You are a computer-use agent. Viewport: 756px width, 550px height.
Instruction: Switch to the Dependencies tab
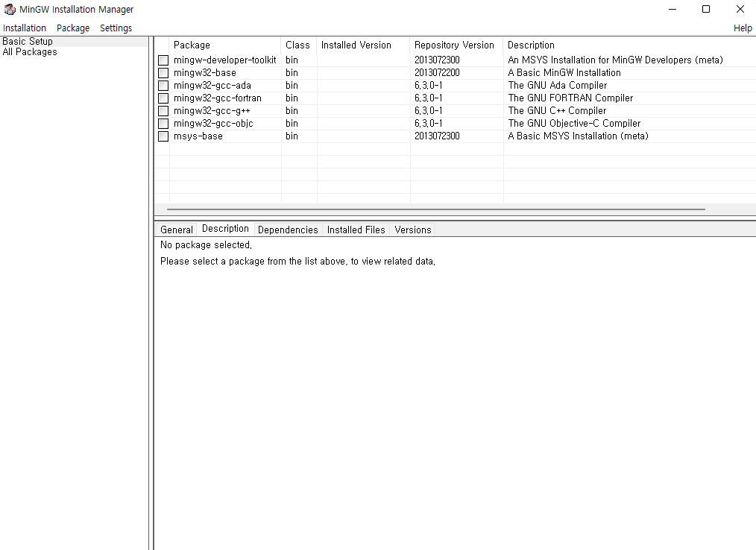point(288,230)
